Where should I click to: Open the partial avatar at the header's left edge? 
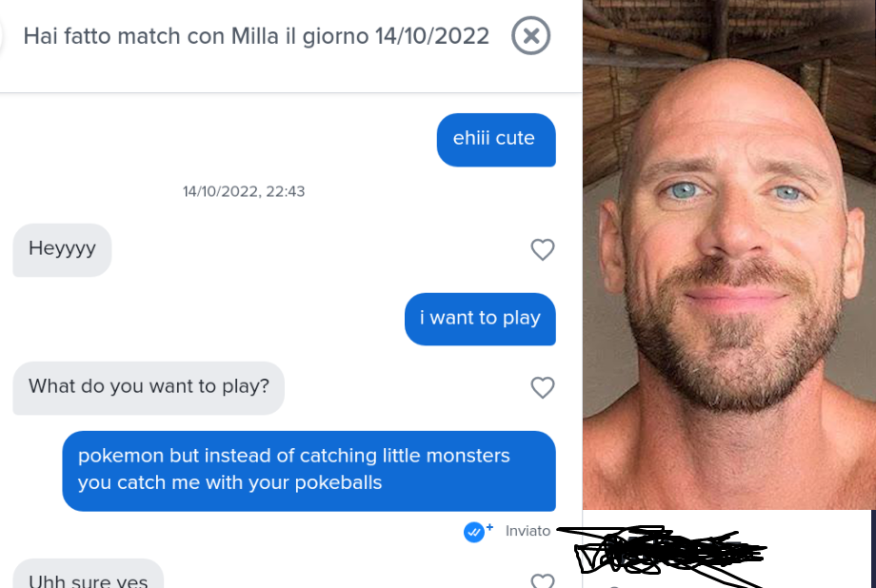pyautogui.click(x=2, y=36)
